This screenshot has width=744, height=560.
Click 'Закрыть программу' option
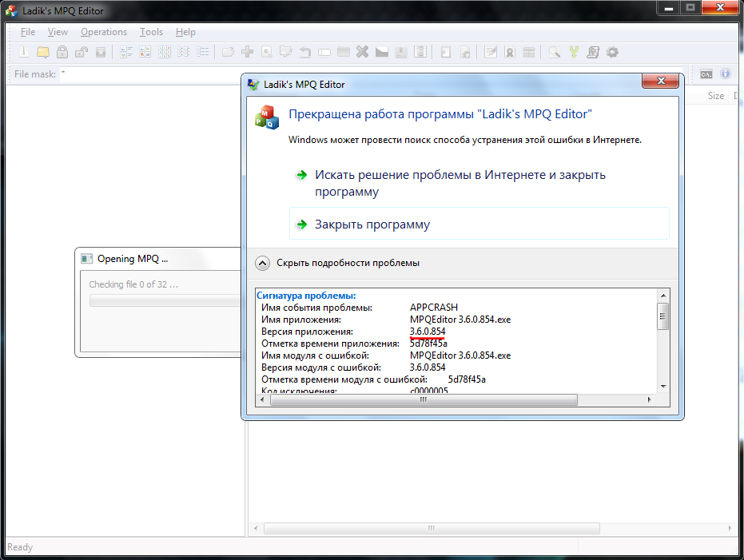click(x=479, y=224)
